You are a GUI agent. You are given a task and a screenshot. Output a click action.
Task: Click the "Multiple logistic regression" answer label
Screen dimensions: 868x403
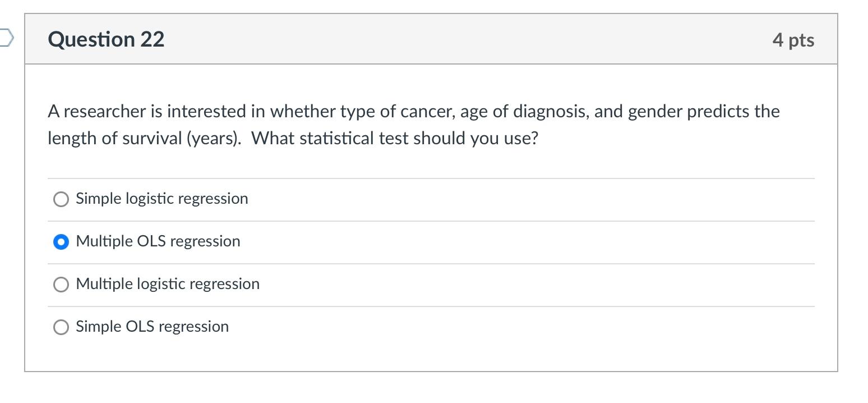[x=168, y=284]
